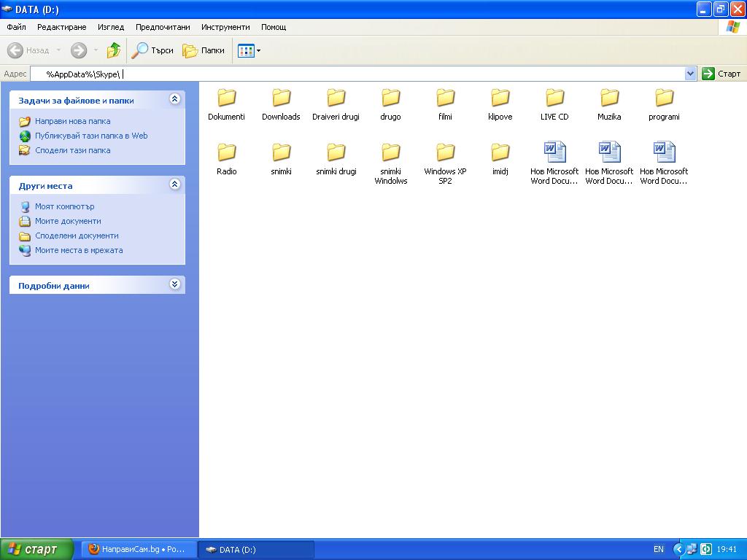747x560 pixels.
Task: Switch to НаправиСам.bg Firefox taskbar window
Action: [x=138, y=550]
